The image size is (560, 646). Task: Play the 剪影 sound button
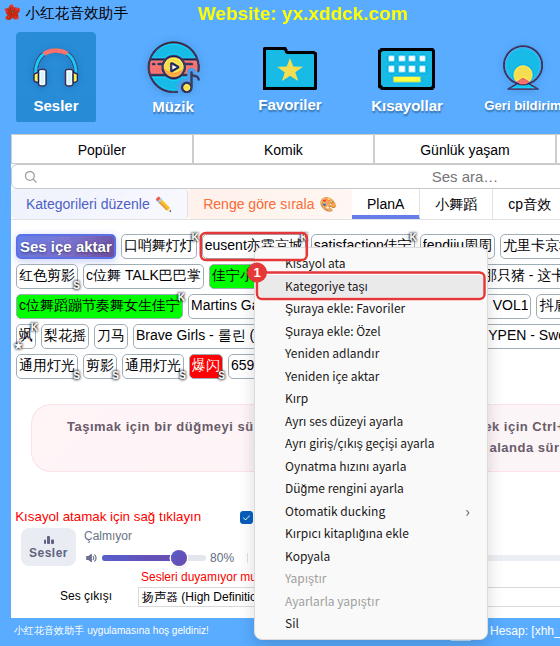tap(100, 366)
